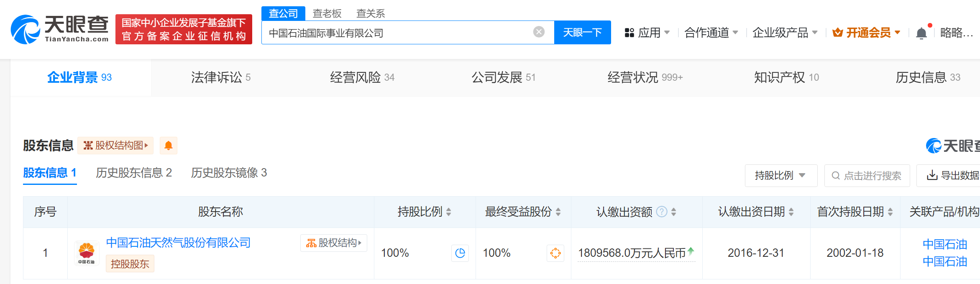Click the 1809568.0万元人民币 amount
This screenshot has width=980, height=284.
click(x=632, y=253)
